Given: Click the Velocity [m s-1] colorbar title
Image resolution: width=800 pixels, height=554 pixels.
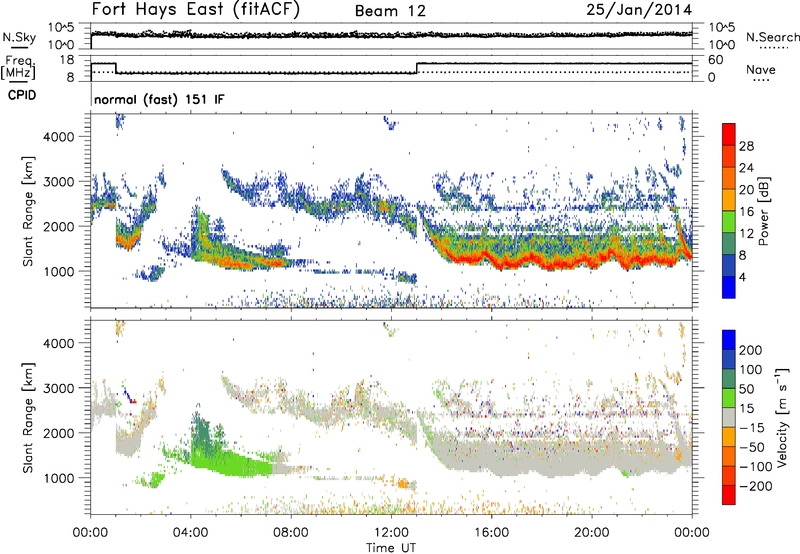Looking at the screenshot, I should tap(782, 417).
